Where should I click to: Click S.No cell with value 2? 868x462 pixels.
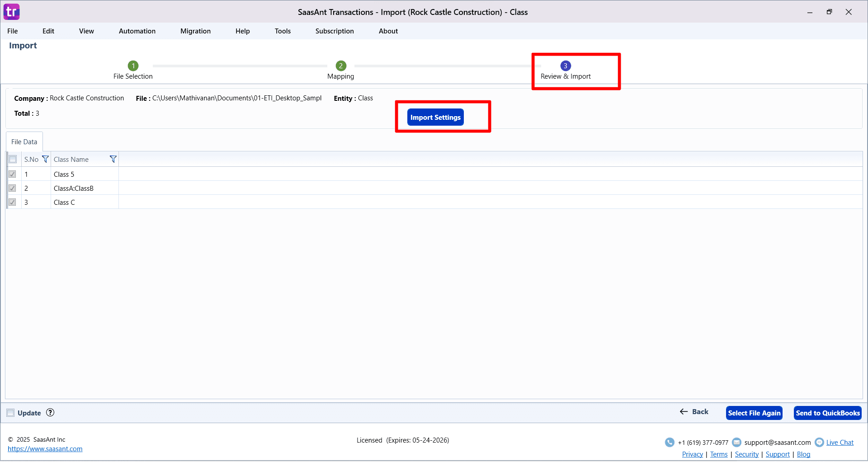pyautogui.click(x=36, y=188)
